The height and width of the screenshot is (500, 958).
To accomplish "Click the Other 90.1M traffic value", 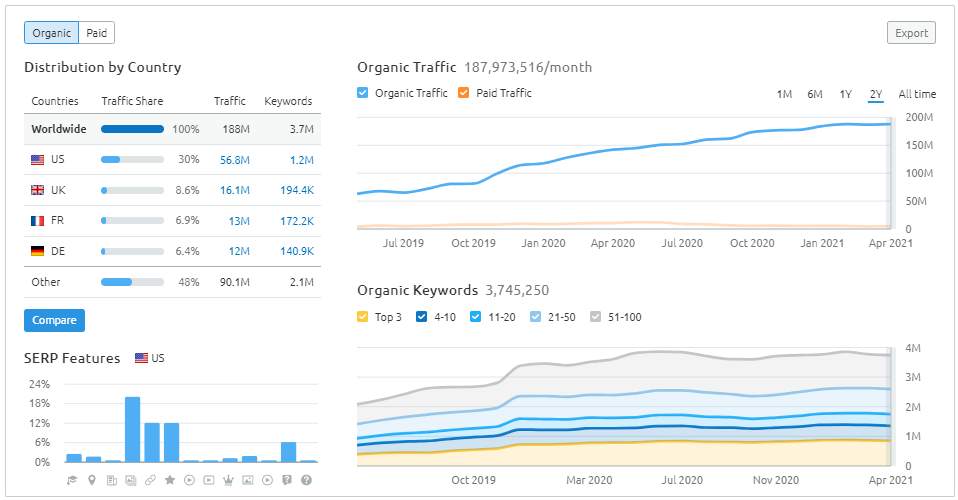I will [235, 282].
